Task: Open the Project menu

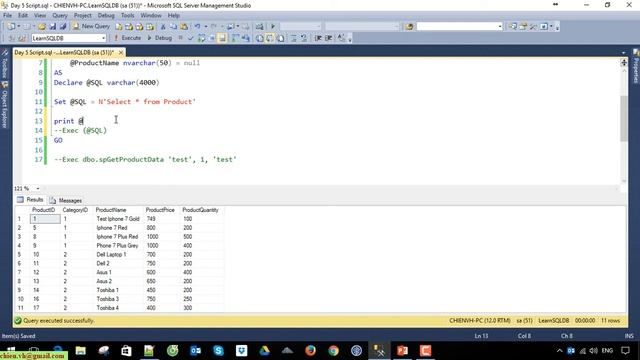Action: [82, 16]
